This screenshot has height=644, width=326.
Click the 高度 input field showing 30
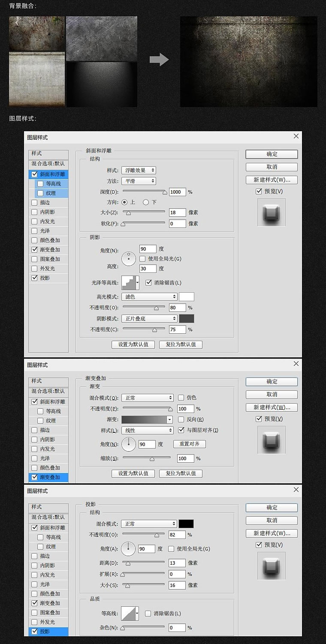(x=148, y=269)
